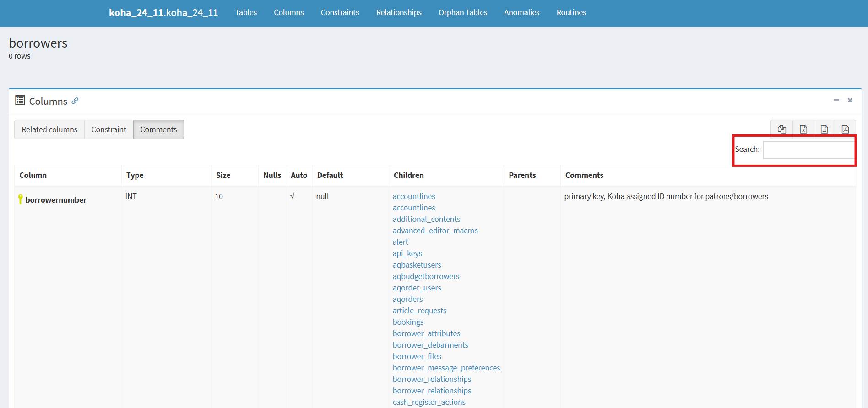Sort by the Default column header
Viewport: 868px width, 408px height.
pyautogui.click(x=351, y=175)
